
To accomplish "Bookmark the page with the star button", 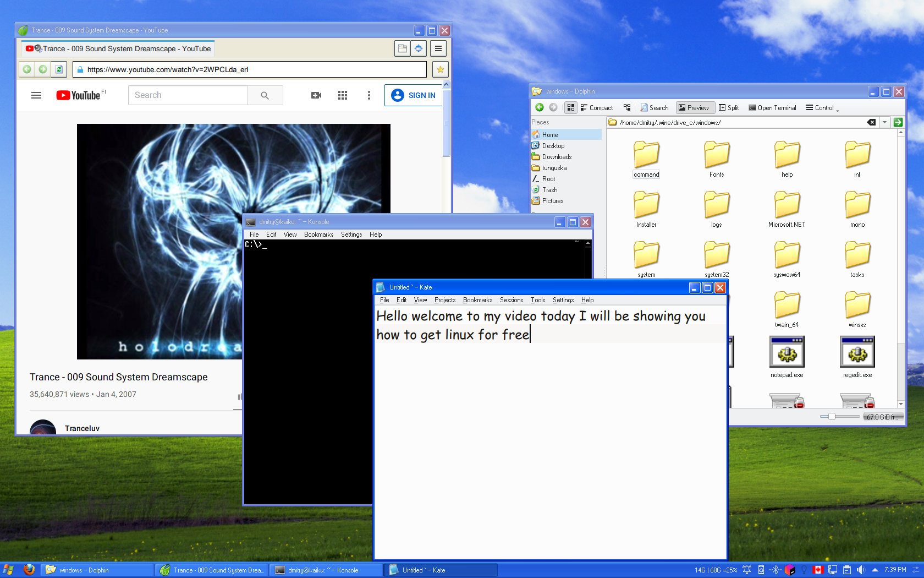I will 440,69.
